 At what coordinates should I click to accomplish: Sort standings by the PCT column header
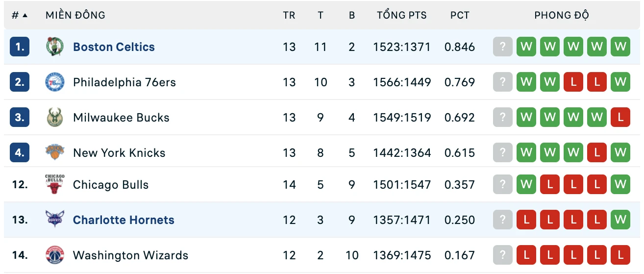(460, 15)
